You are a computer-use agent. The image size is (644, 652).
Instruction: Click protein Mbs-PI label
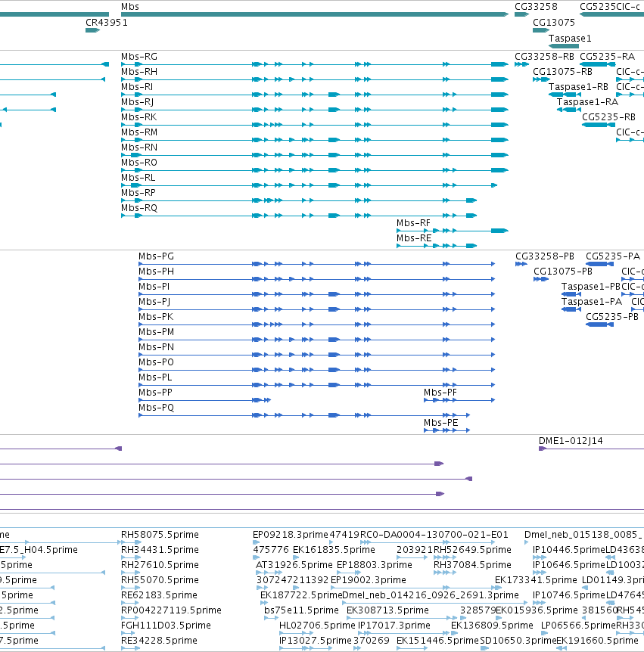coord(154,287)
